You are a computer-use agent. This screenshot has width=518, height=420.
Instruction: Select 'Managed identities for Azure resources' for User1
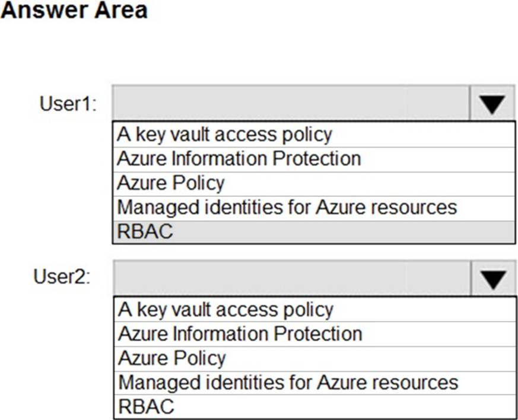(287, 207)
